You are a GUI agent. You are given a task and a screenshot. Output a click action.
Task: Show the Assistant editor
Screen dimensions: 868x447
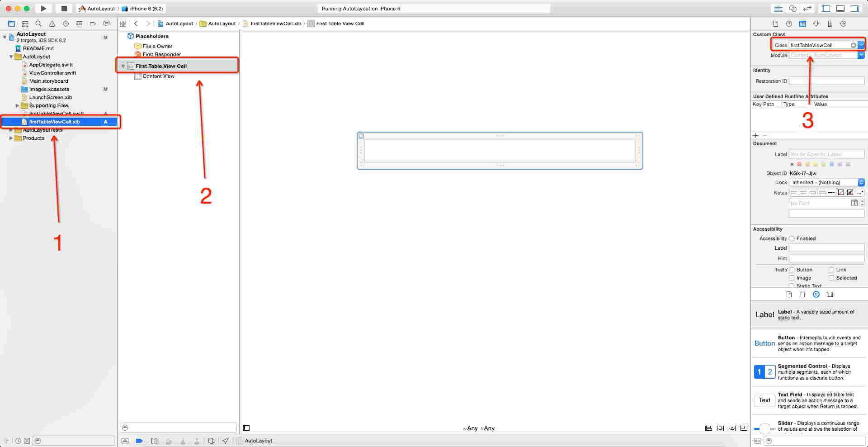793,9
